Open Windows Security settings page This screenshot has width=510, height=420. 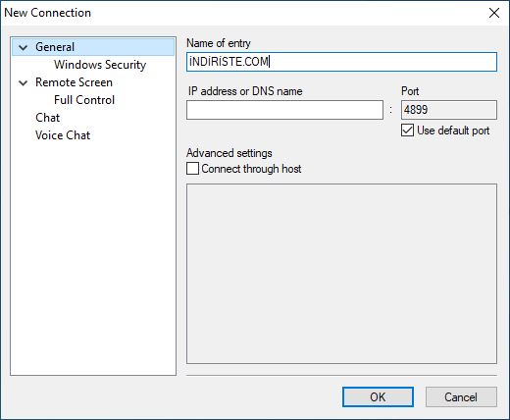100,65
